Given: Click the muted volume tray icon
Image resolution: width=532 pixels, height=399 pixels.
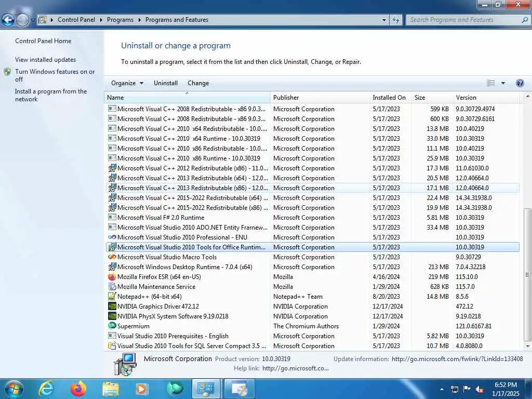Looking at the screenshot, I should [480, 390].
